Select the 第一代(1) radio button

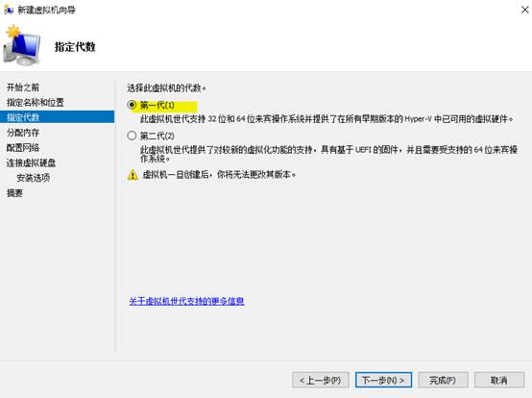tap(132, 105)
